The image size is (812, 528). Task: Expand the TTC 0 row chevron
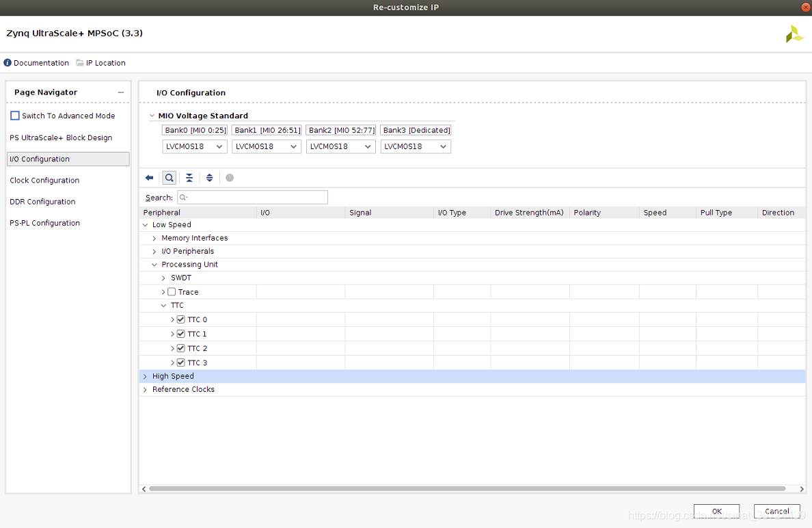(x=172, y=319)
